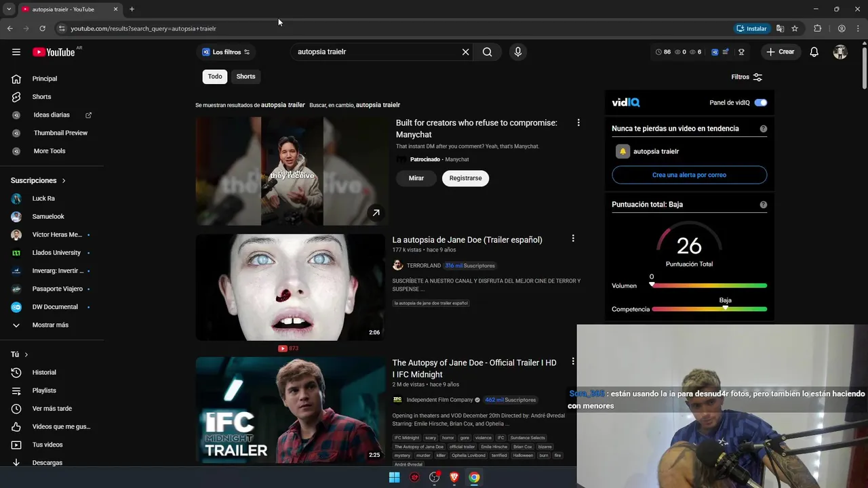Screen dimensions: 868x488
Task: Select the Shorts filter chip
Action: click(x=245, y=77)
